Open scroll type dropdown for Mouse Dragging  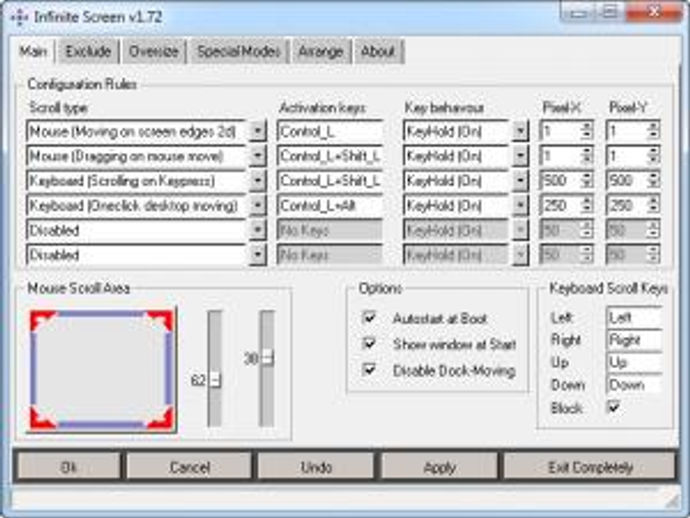pyautogui.click(x=258, y=156)
